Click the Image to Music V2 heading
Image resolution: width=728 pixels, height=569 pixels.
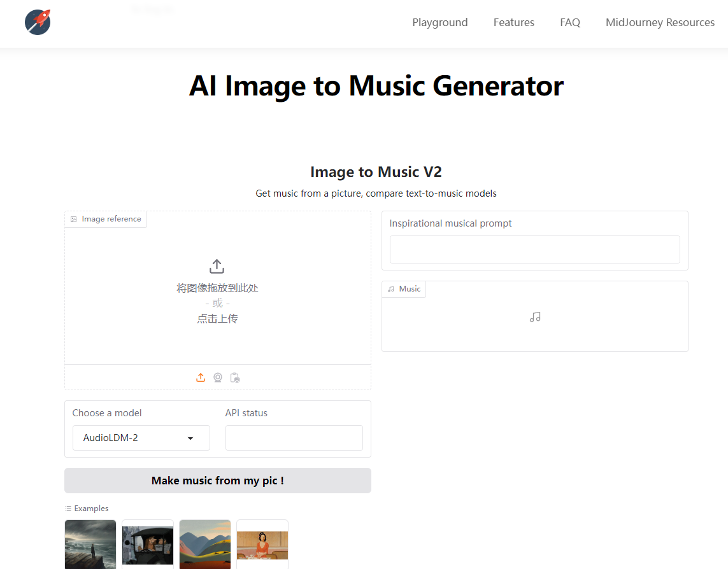376,172
